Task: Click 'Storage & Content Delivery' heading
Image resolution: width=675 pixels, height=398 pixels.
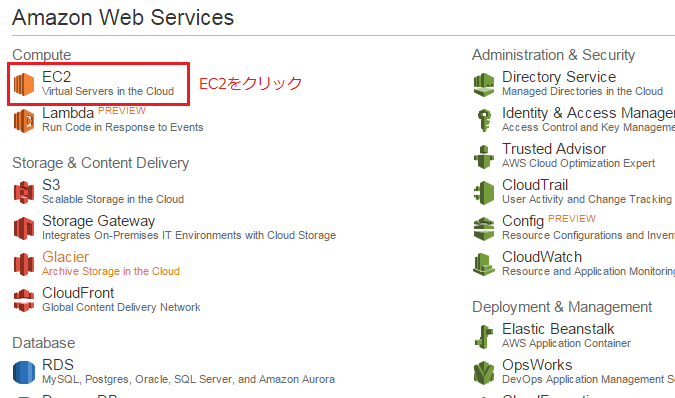Action: pos(101,163)
